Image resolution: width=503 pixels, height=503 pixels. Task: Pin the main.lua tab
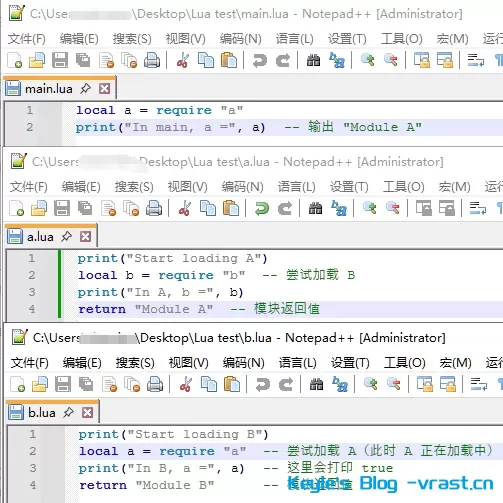pos(85,89)
